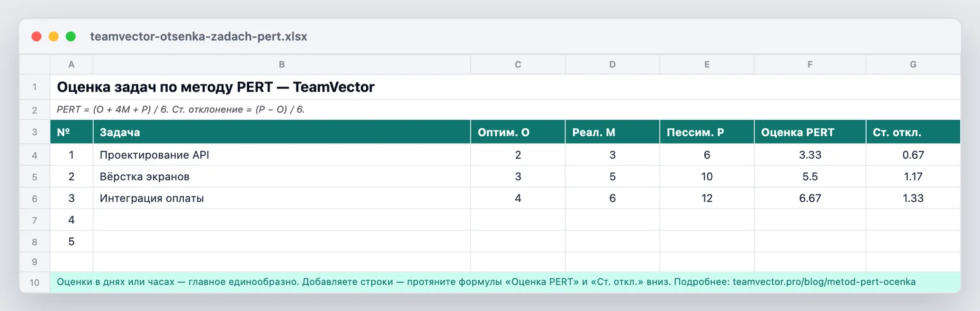Screen dimensions: 980x311
Task: Select row 1 header
Action: (35, 87)
